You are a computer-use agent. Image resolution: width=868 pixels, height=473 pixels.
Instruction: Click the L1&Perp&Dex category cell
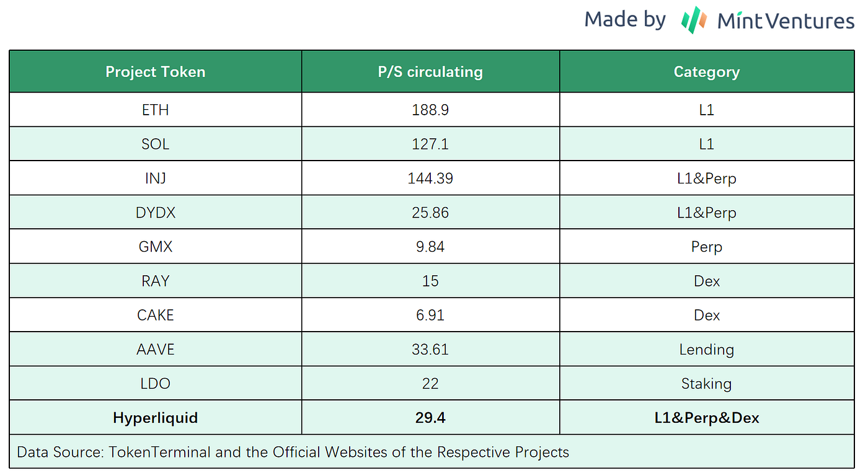point(707,418)
